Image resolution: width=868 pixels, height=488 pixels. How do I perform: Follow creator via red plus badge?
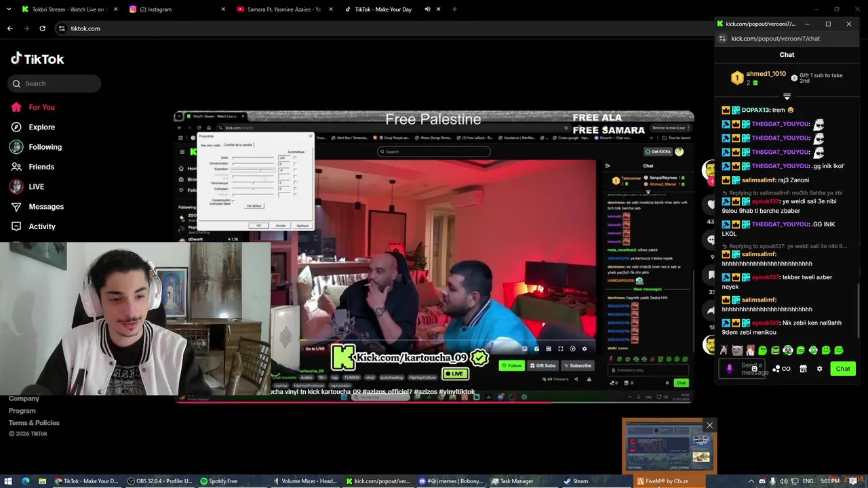coord(710,182)
